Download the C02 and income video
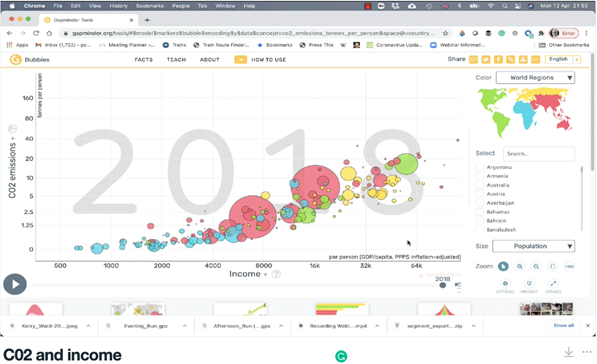This screenshot has height=364, width=597. (x=569, y=352)
